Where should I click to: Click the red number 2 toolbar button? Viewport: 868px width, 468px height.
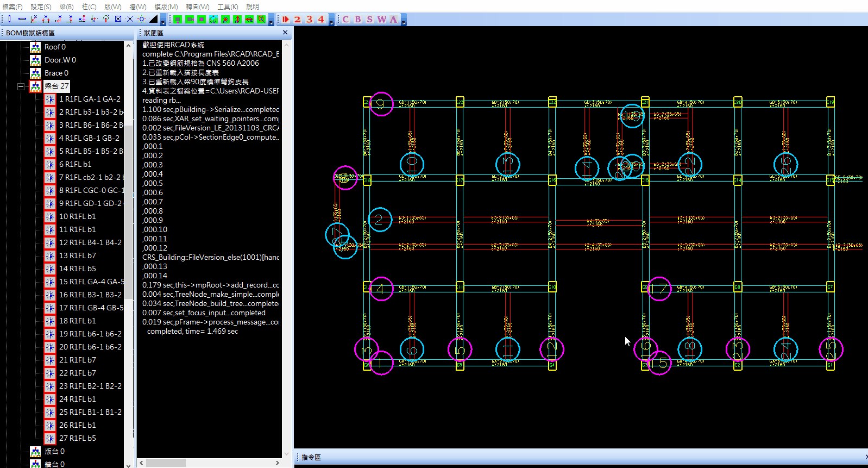coord(298,19)
